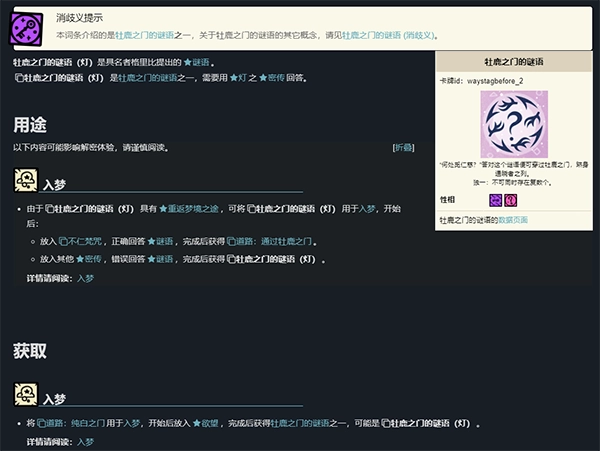Click 入梦 link after 详情请阅读 in 用途

tap(85, 278)
